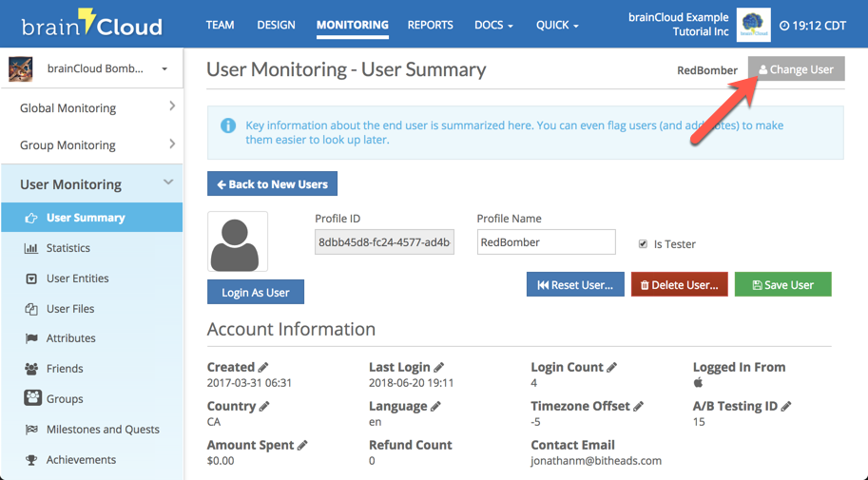Image resolution: width=868 pixels, height=480 pixels.
Task: Edit Last Login using its pencil icon
Action: pos(439,368)
